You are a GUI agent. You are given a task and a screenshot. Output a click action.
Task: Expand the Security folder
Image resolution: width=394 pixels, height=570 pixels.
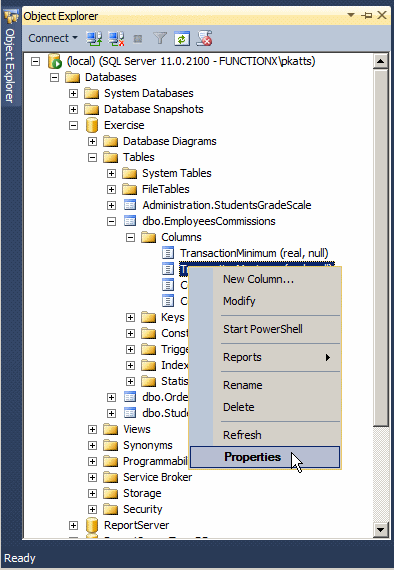point(92,509)
